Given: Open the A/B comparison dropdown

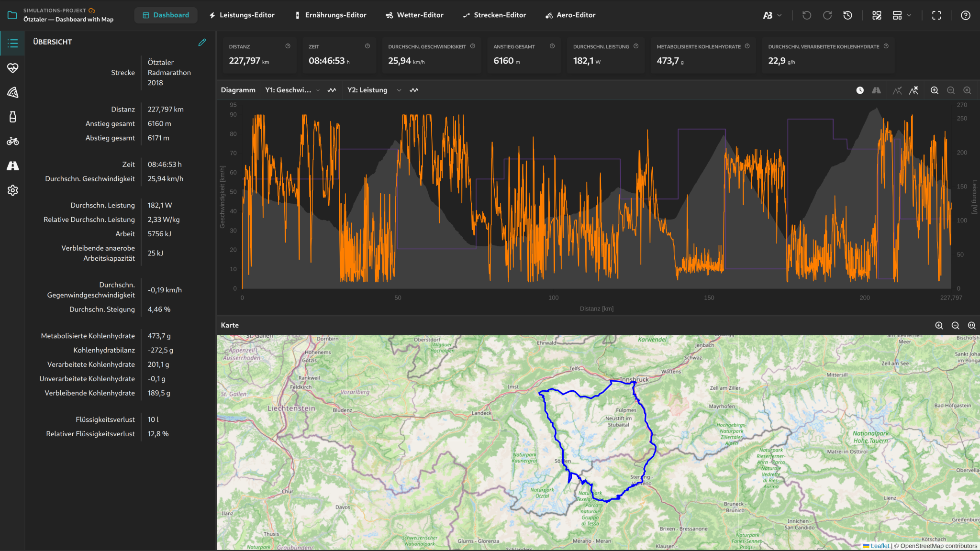Looking at the screenshot, I should click(x=772, y=15).
